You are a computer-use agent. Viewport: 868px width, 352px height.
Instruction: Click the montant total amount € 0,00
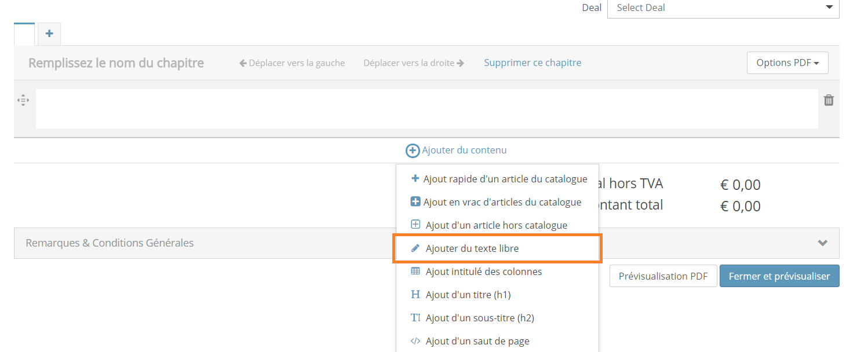coord(741,206)
